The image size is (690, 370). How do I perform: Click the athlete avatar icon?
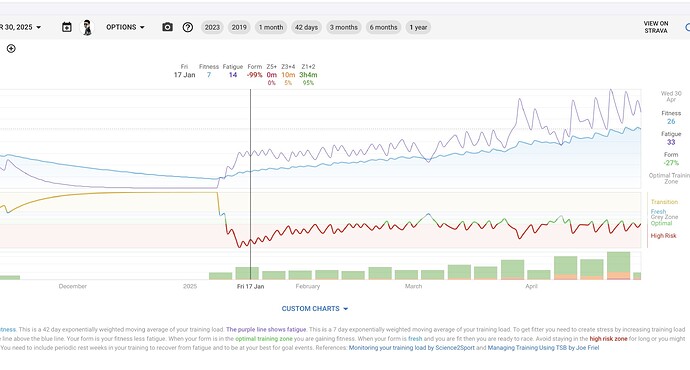pyautogui.click(x=88, y=27)
